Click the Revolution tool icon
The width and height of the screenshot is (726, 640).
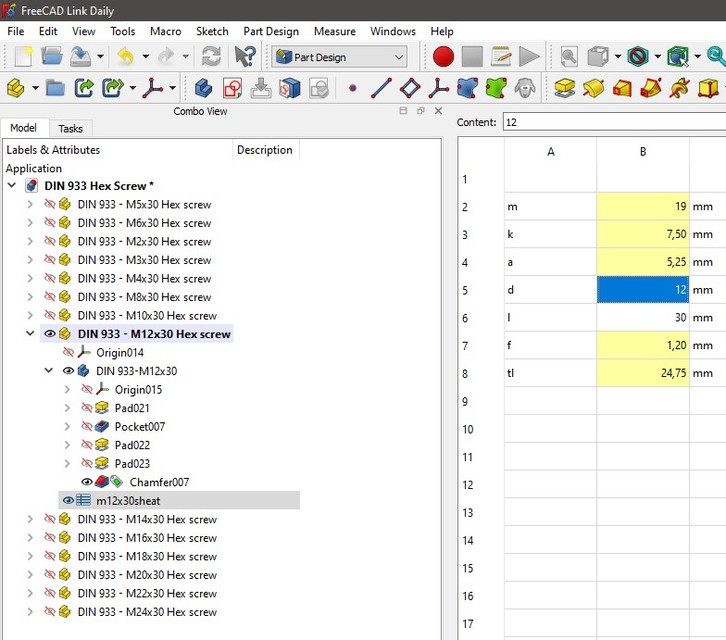(x=593, y=88)
